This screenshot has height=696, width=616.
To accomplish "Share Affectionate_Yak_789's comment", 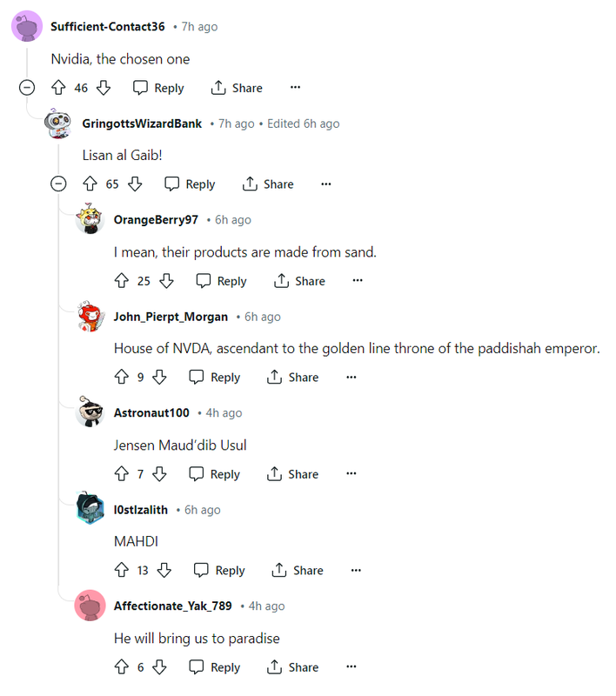I will 292,666.
